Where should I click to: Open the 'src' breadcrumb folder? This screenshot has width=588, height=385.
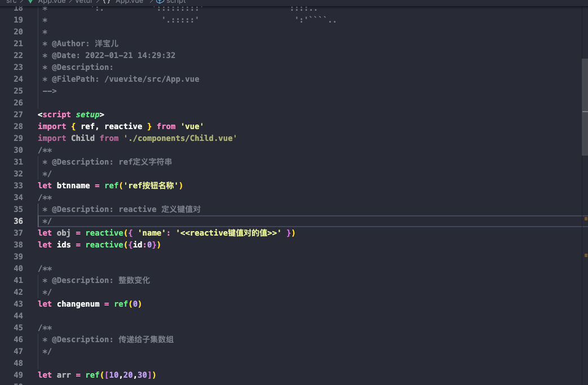11,2
